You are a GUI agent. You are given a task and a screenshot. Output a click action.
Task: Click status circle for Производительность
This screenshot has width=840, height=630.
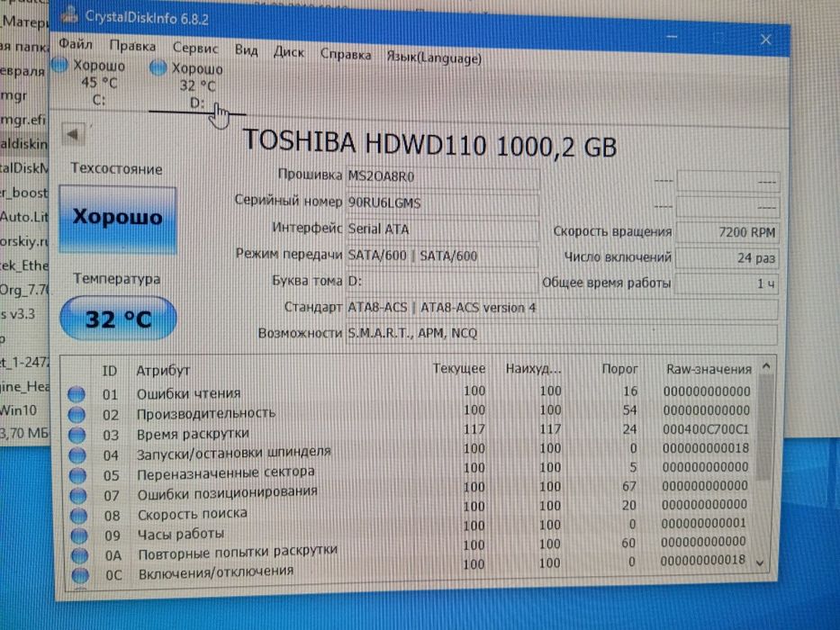coord(77,415)
